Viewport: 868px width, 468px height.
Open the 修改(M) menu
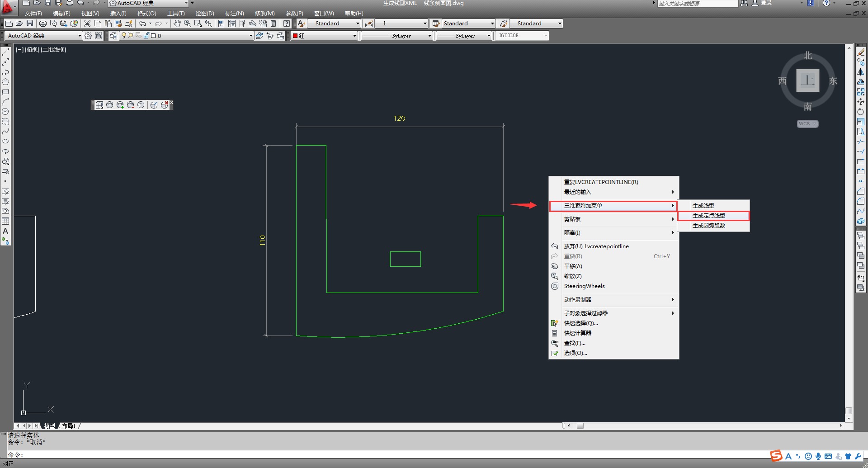coord(265,14)
